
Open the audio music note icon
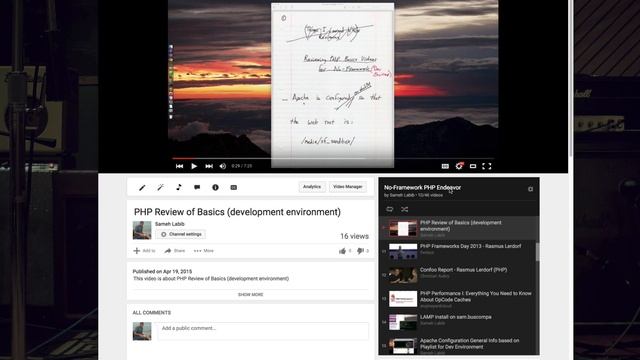point(179,187)
